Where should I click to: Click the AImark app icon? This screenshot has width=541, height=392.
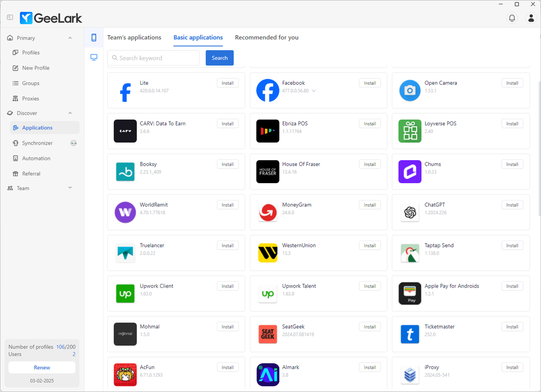(x=268, y=375)
